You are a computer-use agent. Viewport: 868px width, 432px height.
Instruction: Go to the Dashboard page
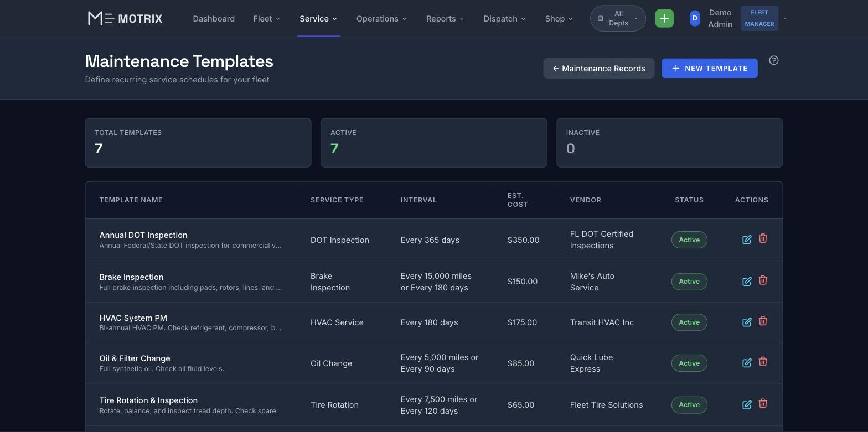[214, 19]
